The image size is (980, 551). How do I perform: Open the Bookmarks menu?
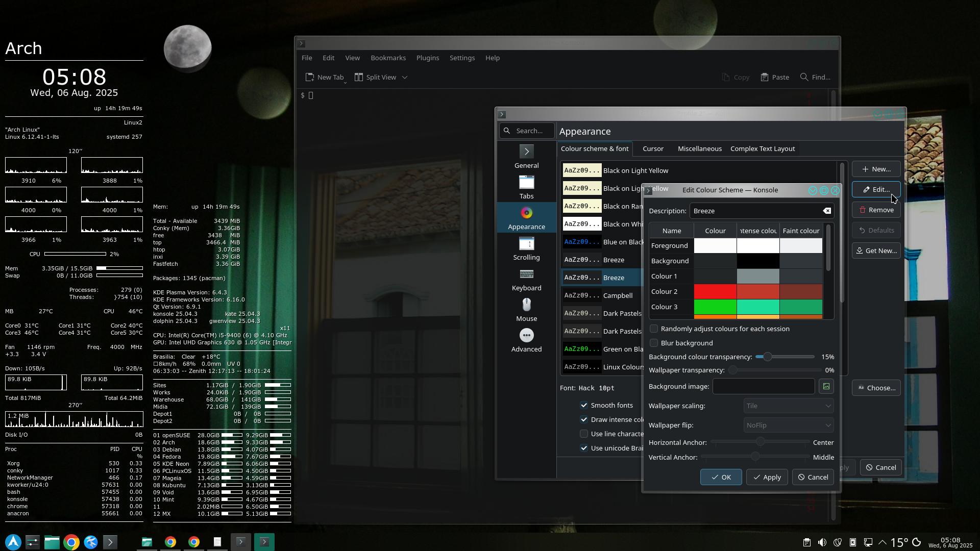tap(388, 58)
